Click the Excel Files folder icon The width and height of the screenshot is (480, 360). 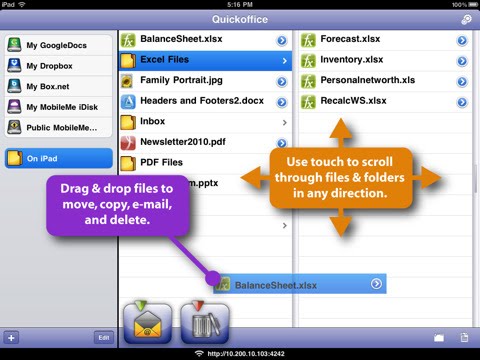128,61
